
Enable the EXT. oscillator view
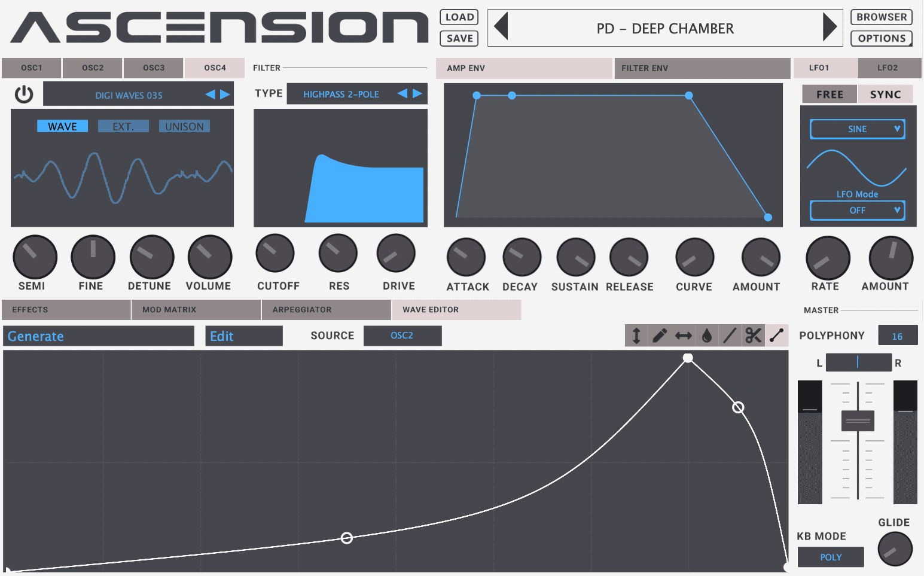coord(123,126)
